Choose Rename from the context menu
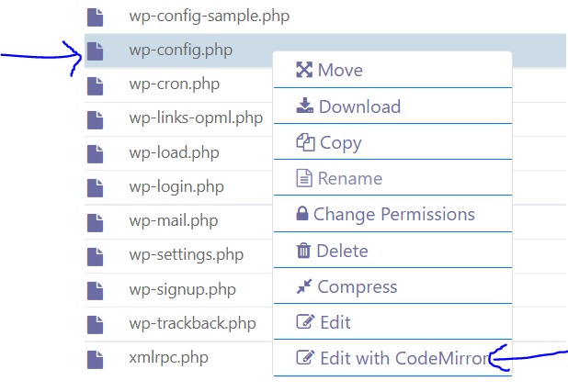Image resolution: width=568 pixels, height=392 pixels. pyautogui.click(x=392, y=178)
